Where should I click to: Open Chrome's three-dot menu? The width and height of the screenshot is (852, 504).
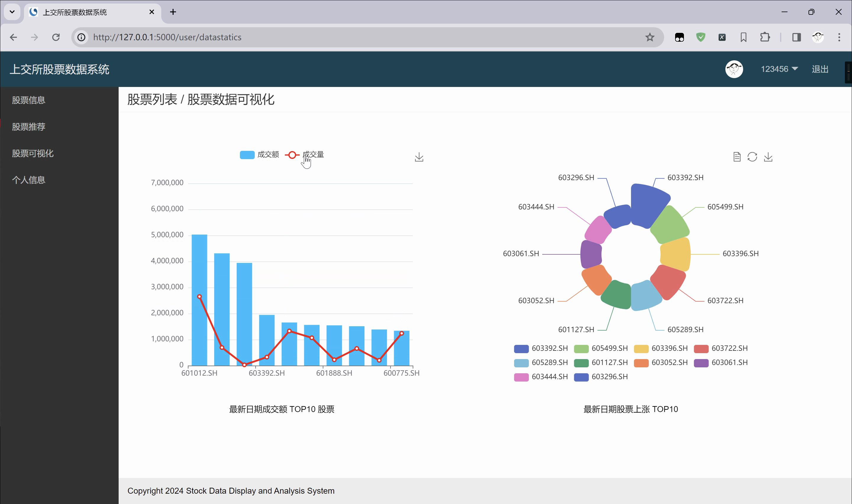tap(839, 37)
